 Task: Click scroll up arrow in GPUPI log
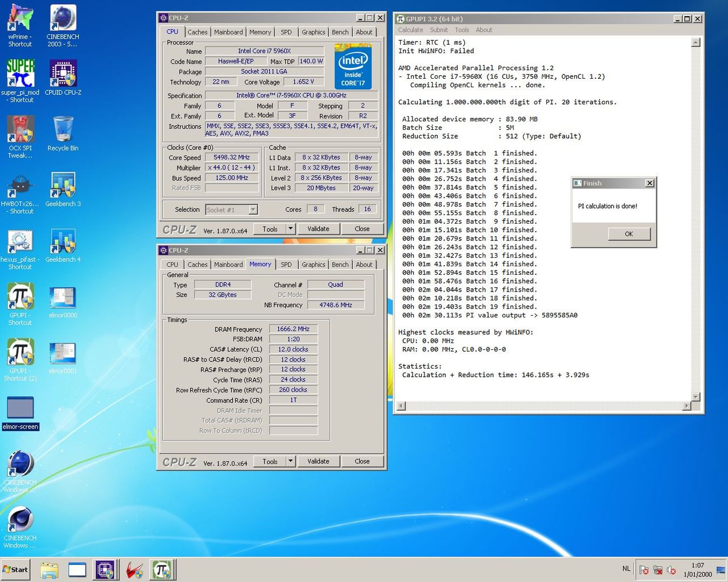696,42
